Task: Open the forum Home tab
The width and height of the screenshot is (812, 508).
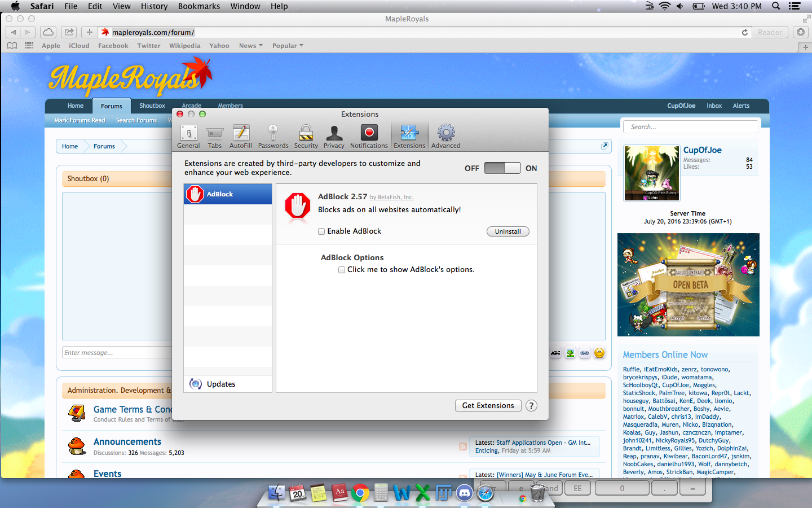Action: [x=75, y=106]
